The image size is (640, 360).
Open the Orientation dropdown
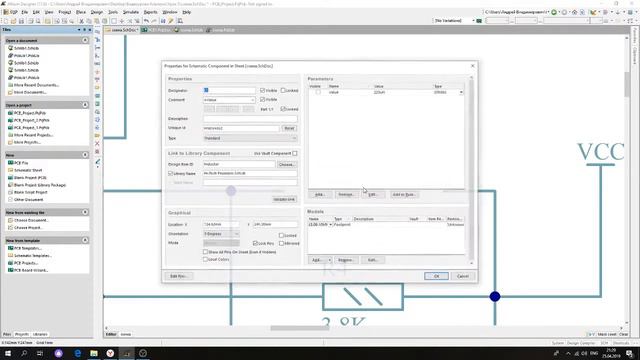point(236,234)
